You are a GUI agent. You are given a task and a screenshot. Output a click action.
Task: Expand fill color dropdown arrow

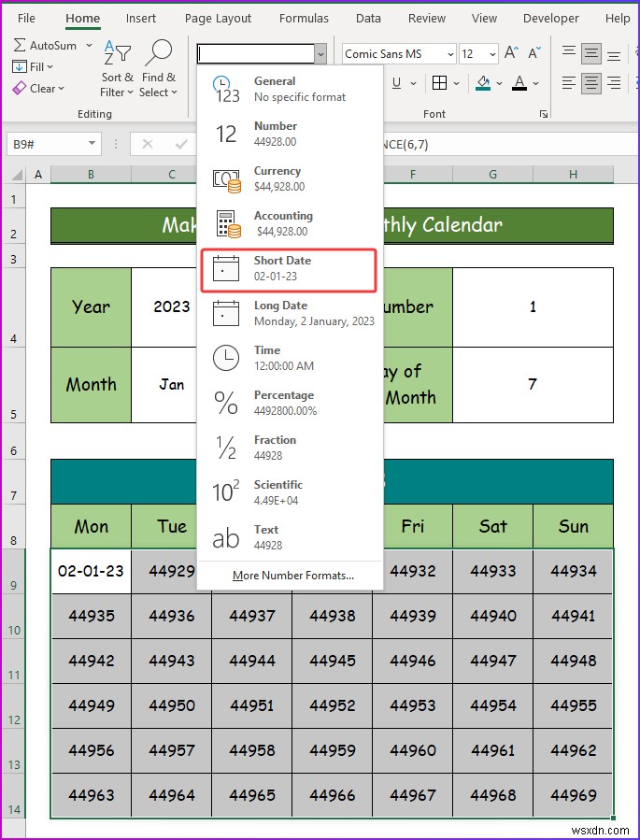pos(499,83)
